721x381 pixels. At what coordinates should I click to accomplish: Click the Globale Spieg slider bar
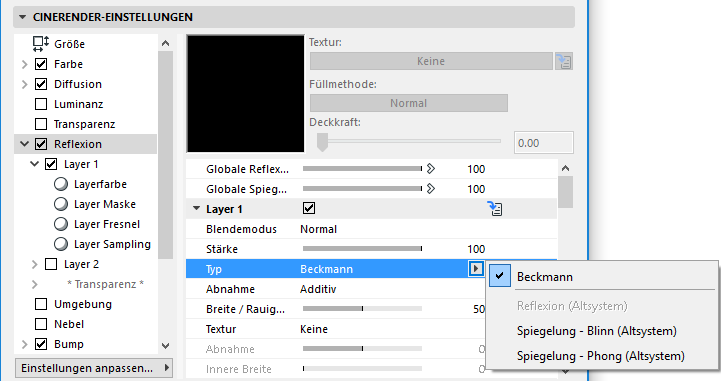(x=362, y=188)
